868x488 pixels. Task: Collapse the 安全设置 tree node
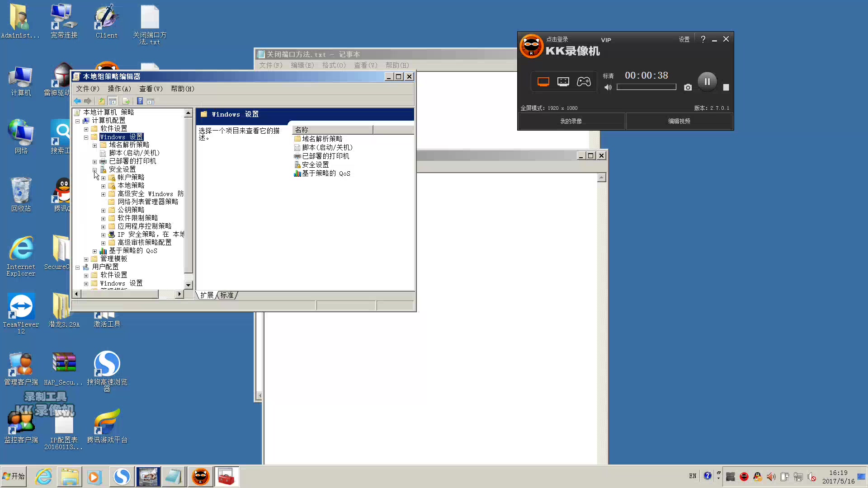[94, 170]
